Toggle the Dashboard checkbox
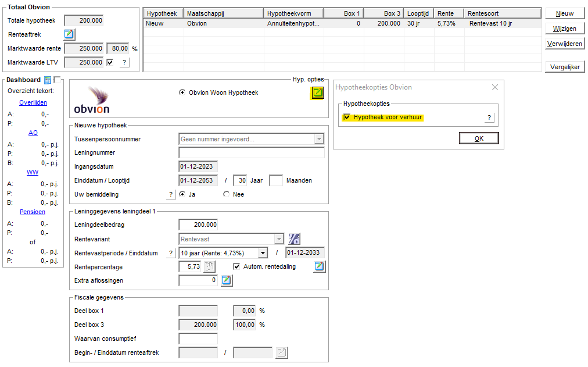This screenshot has height=367, width=588. point(57,80)
